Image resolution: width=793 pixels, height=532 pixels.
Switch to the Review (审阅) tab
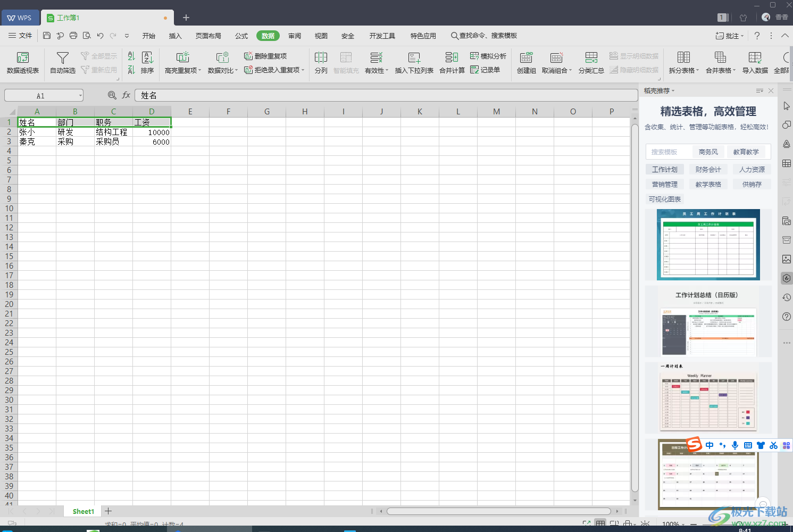tap(295, 36)
